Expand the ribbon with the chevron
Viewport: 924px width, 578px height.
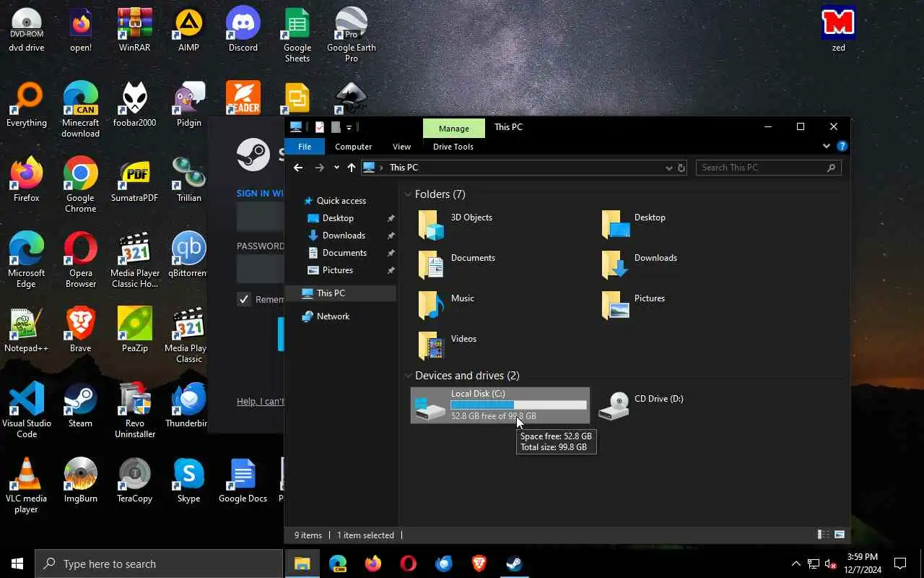coord(827,146)
